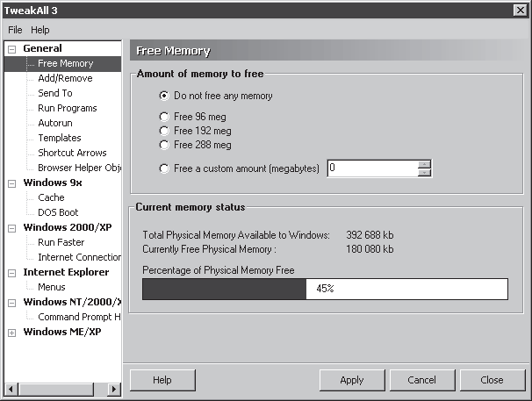532x401 pixels.
Task: Open the Shortcut Arrows tree item
Action: tap(72, 153)
